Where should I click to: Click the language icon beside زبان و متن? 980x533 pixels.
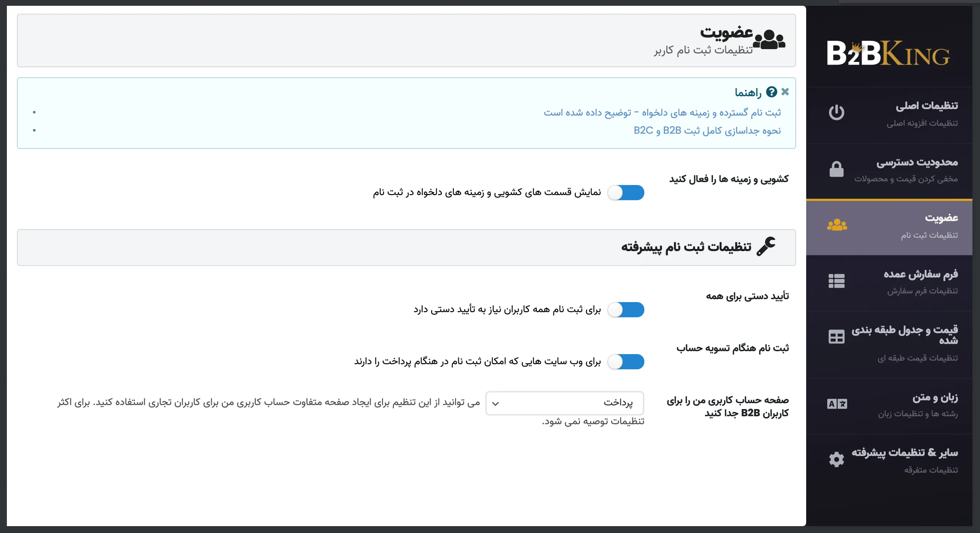tap(837, 404)
